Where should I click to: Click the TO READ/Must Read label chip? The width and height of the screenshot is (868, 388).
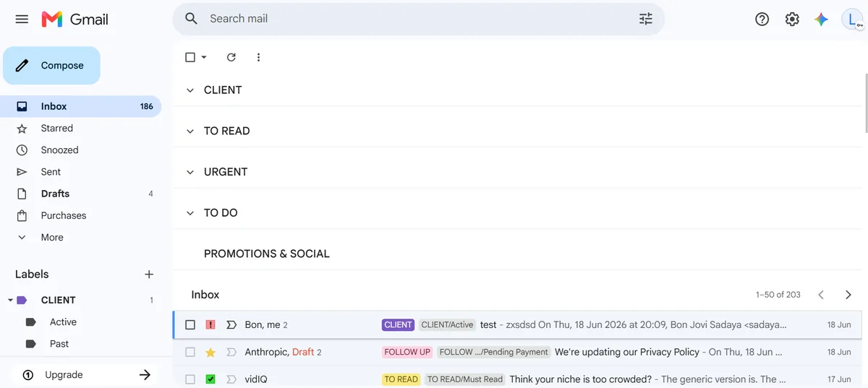tap(464, 379)
